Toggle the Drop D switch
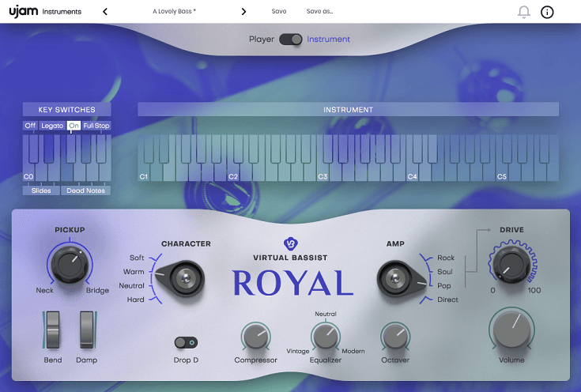This screenshot has width=581, height=392. click(x=186, y=343)
